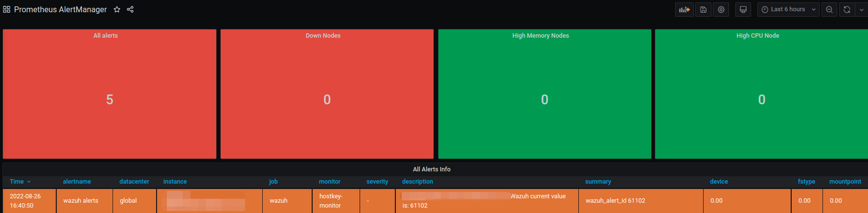The height and width of the screenshot is (213, 868).
Task: Click the High Memory Nodes panel title
Action: coord(540,36)
